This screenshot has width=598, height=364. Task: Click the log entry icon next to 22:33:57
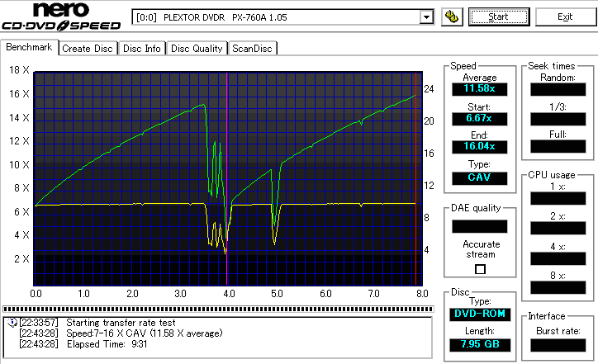[10, 322]
